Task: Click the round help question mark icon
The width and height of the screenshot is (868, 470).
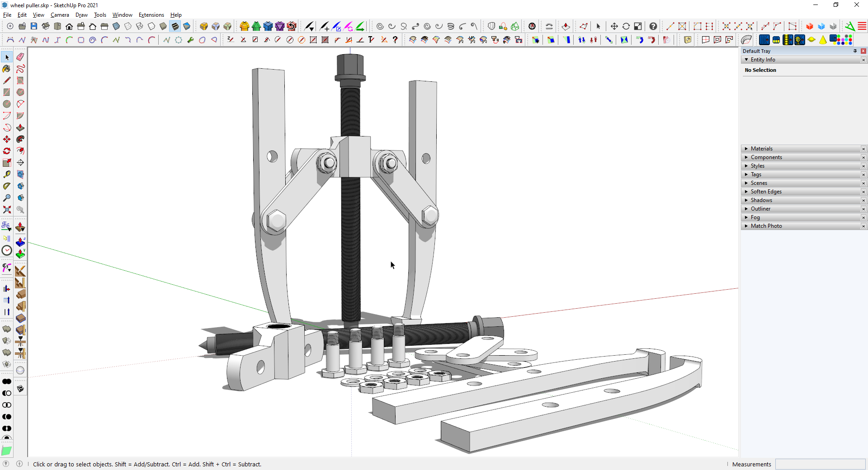Action: click(653, 26)
